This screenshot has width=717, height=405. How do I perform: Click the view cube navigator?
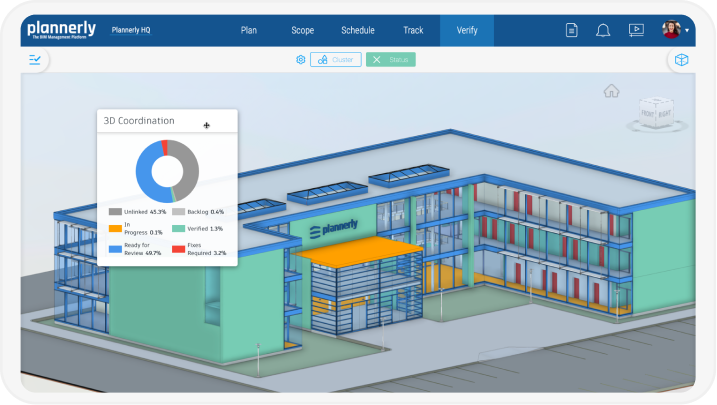pyautogui.click(x=656, y=112)
